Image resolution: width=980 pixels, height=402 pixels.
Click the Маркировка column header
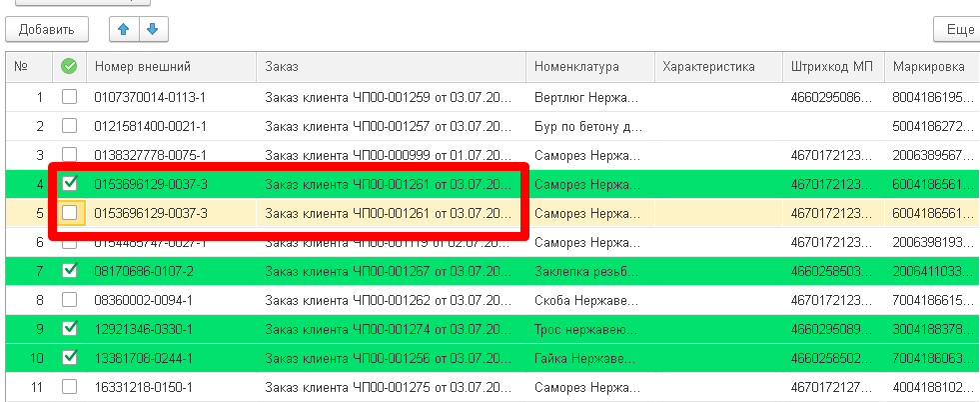(932, 66)
